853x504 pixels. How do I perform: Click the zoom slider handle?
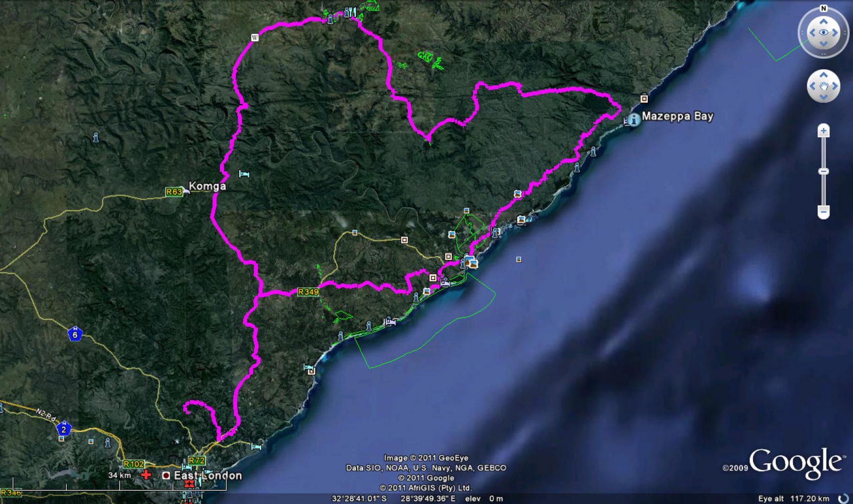pyautogui.click(x=823, y=171)
